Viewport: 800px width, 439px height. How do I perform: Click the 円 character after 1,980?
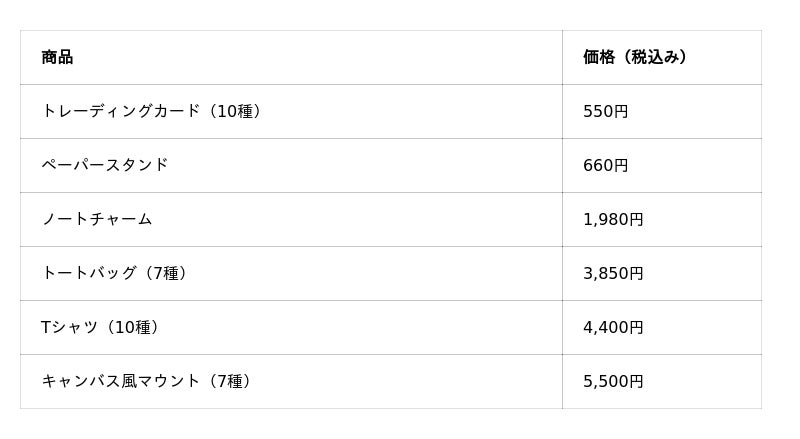636,219
